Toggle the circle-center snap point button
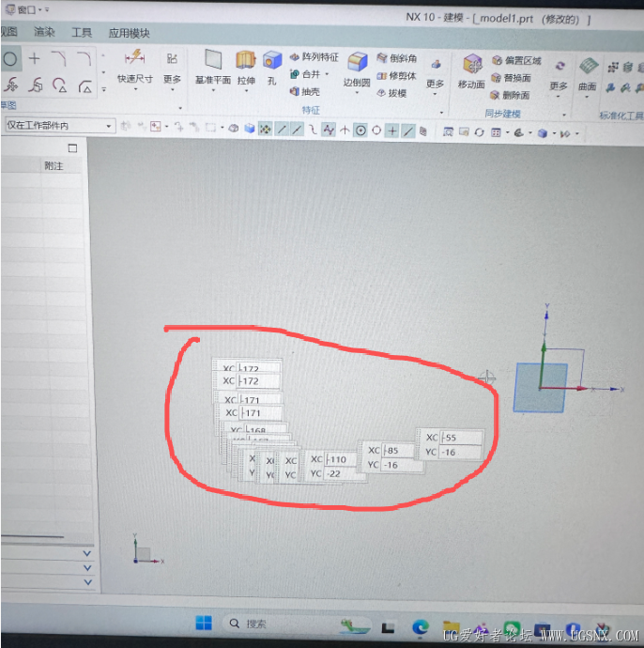The image size is (644, 648). pos(360,131)
